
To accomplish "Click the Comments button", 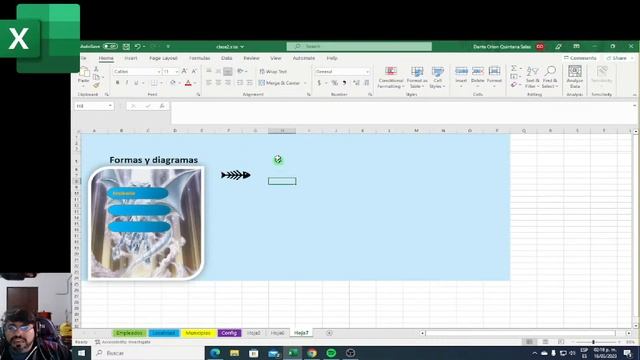I will tap(580, 58).
